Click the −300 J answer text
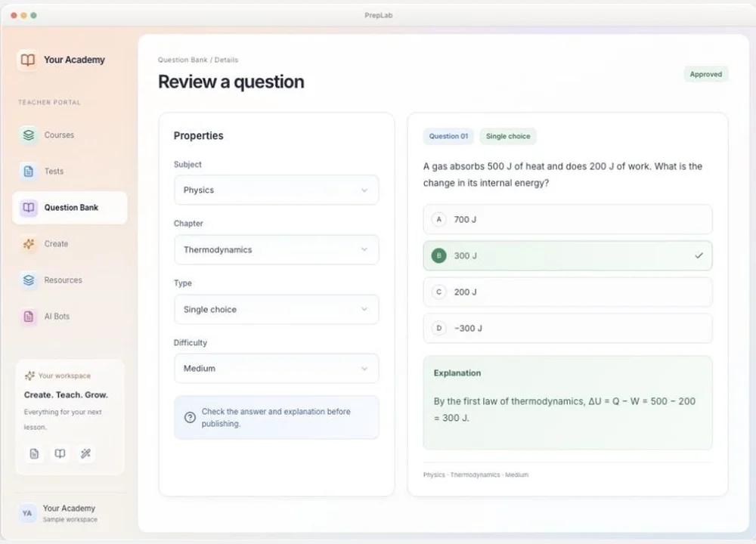The width and height of the screenshot is (756, 544). click(x=468, y=328)
